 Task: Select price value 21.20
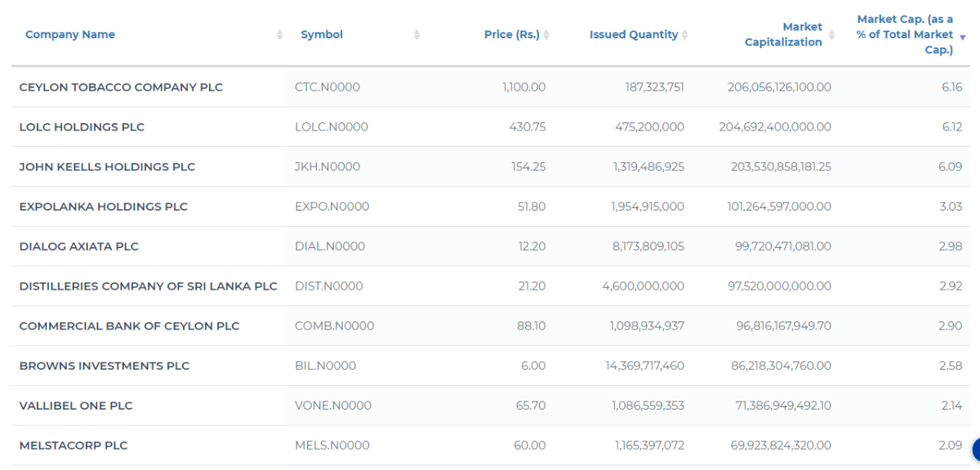(532, 286)
